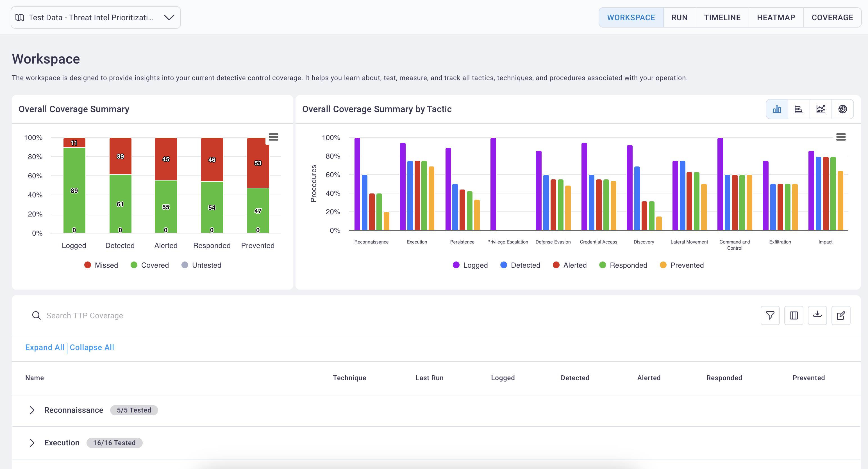Screen dimensions: 868x469
Task: Toggle Logged series in tactic legend
Action: (x=470, y=265)
